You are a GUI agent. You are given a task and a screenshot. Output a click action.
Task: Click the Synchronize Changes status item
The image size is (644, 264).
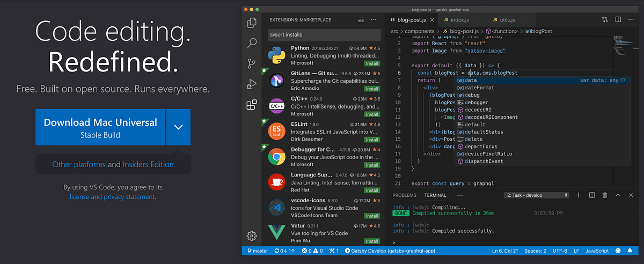tap(284, 251)
